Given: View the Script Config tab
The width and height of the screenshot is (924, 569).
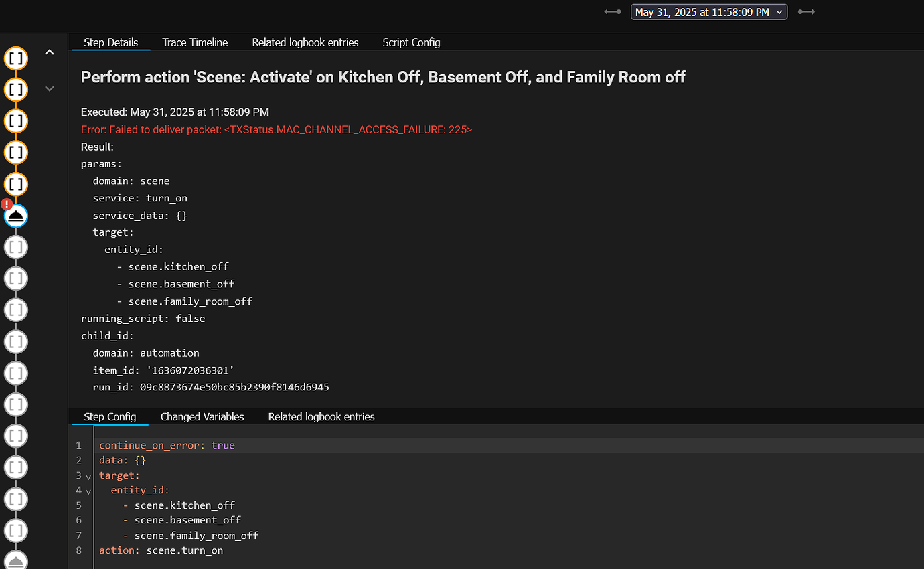Looking at the screenshot, I should coord(411,42).
